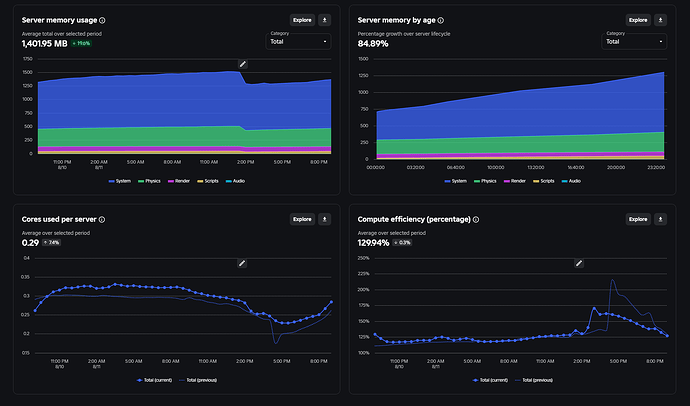Image resolution: width=690 pixels, height=406 pixels.
Task: Click the 84.89% growth value
Action: 373,44
